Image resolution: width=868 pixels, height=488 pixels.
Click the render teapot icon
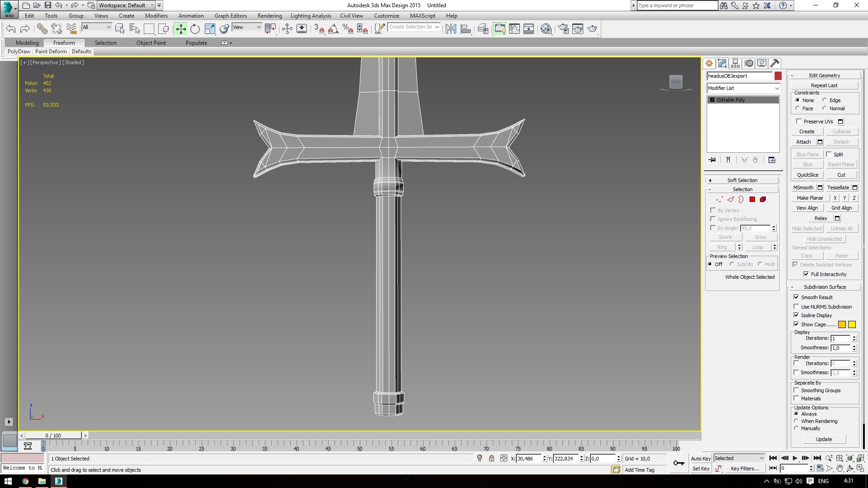click(x=592, y=29)
